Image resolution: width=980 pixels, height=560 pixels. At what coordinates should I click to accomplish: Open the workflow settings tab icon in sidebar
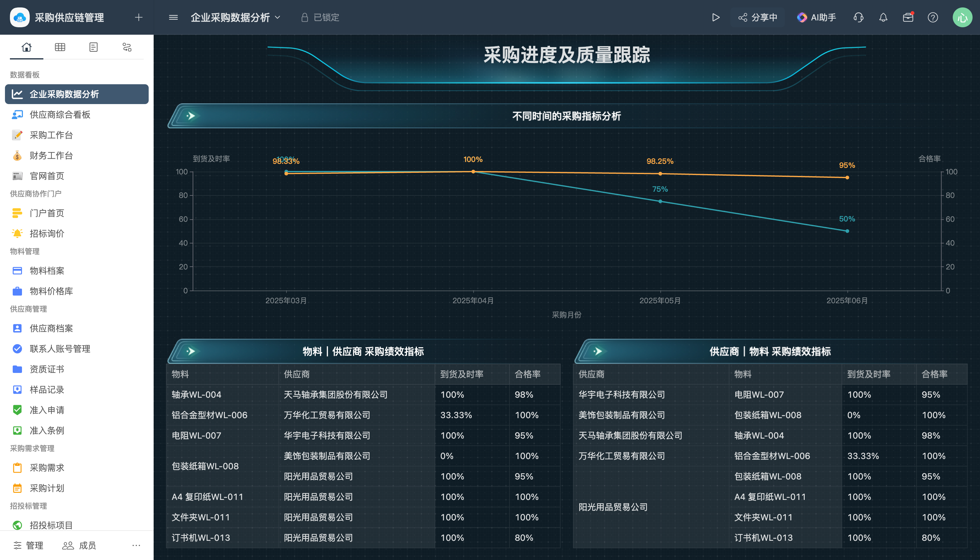[127, 47]
